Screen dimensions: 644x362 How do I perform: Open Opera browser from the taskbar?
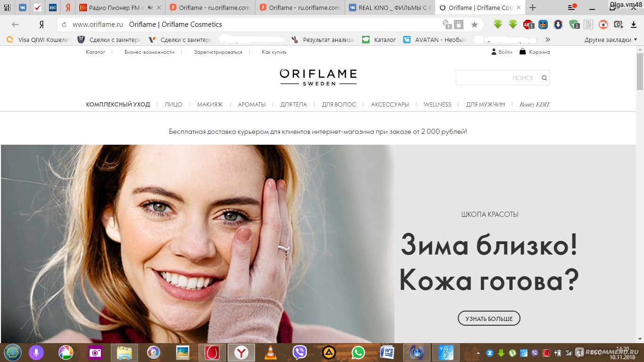pyautogui.click(x=212, y=353)
